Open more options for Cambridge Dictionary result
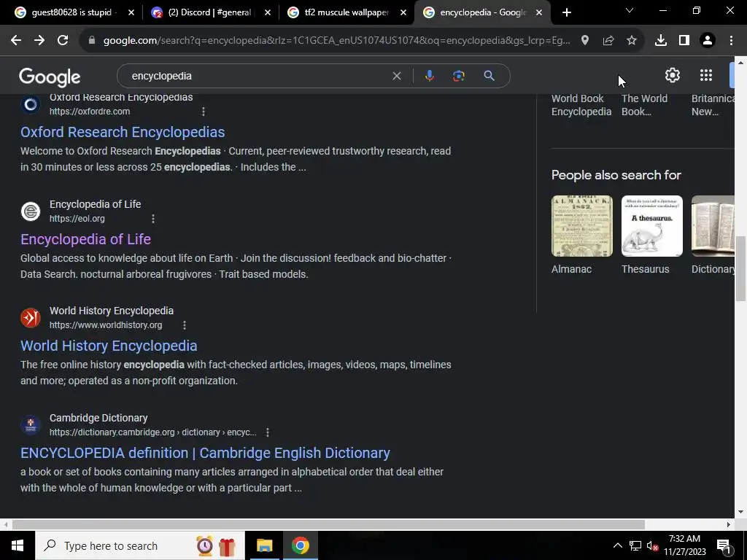747x560 pixels. point(267,432)
